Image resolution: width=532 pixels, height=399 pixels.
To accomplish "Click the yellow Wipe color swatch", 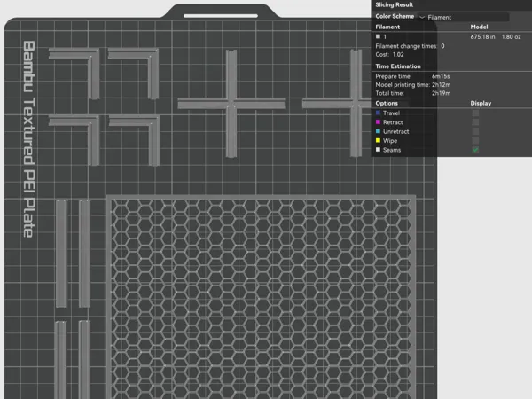I will click(378, 140).
